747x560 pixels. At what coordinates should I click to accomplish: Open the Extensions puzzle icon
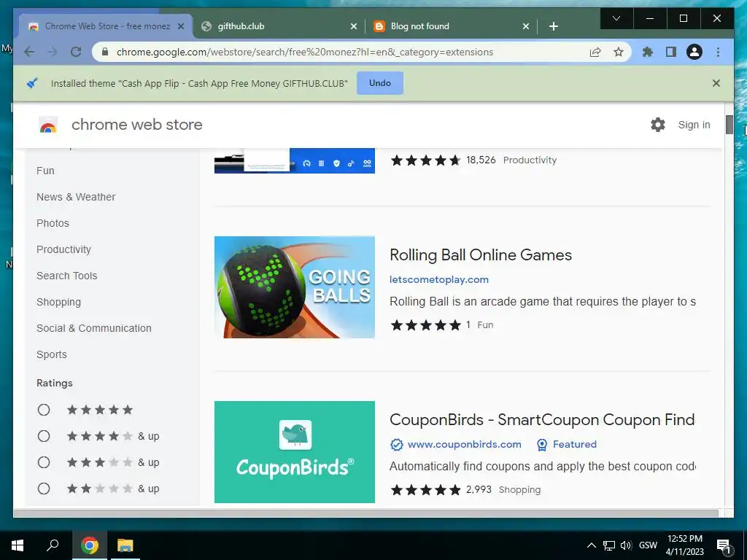click(648, 52)
